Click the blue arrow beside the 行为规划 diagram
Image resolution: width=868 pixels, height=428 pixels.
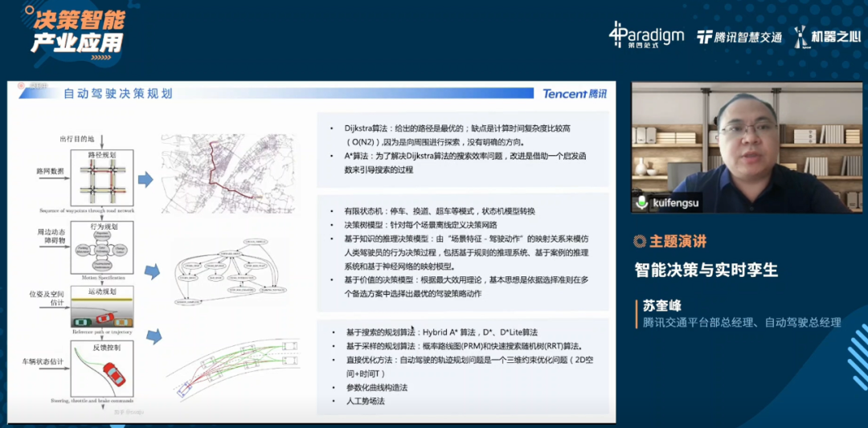click(151, 271)
